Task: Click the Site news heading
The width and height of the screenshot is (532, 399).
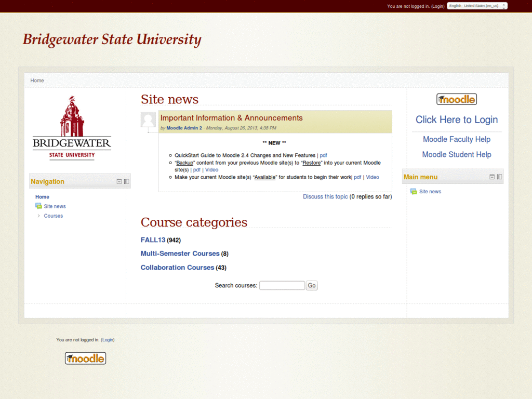Action: 169,99
